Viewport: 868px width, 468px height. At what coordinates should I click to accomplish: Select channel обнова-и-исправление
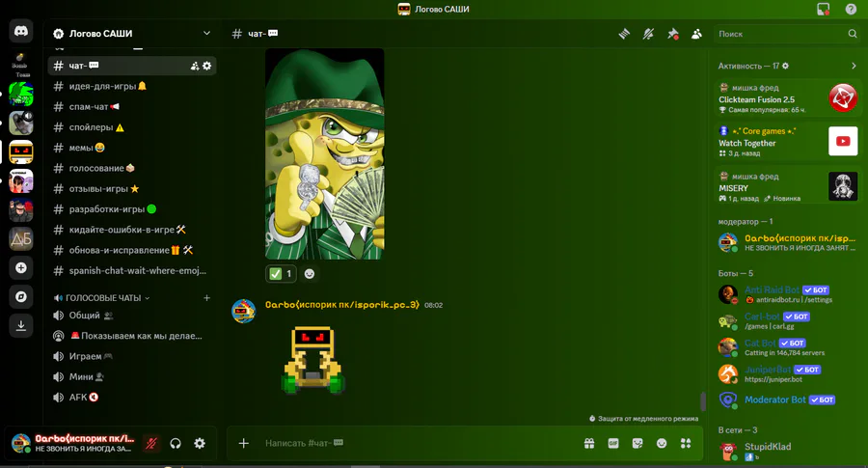(x=132, y=250)
